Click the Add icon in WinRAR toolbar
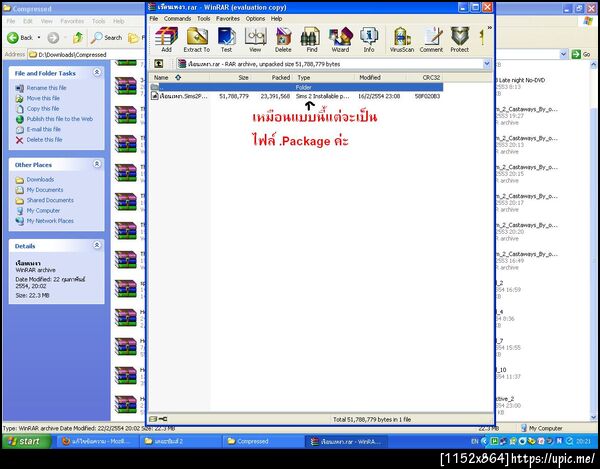The height and width of the screenshot is (469, 600). 166,39
